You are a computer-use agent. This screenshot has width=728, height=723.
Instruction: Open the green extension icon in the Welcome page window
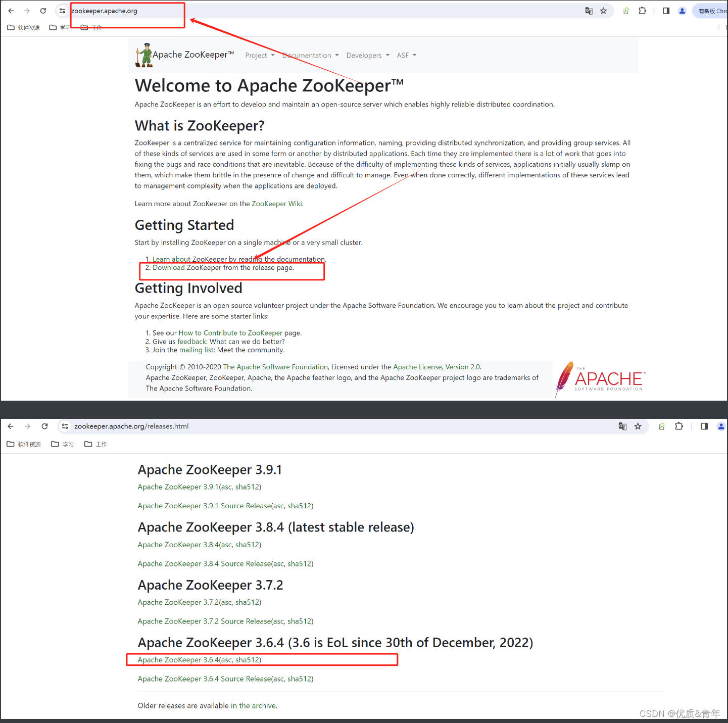626,11
